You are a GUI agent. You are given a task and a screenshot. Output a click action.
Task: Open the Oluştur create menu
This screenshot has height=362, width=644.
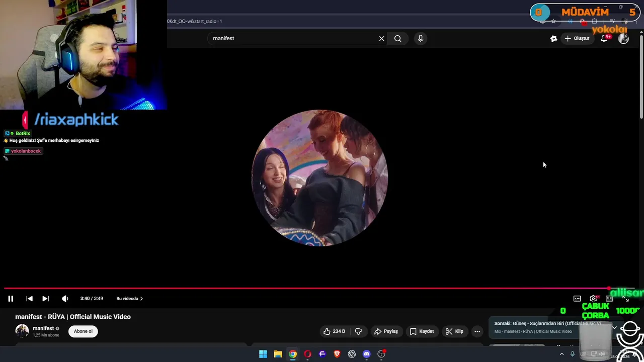577,39
